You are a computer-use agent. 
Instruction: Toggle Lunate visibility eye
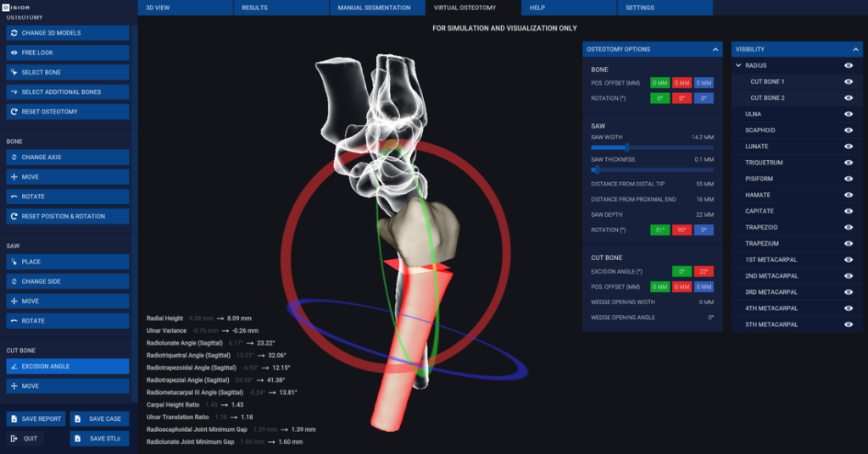(849, 147)
